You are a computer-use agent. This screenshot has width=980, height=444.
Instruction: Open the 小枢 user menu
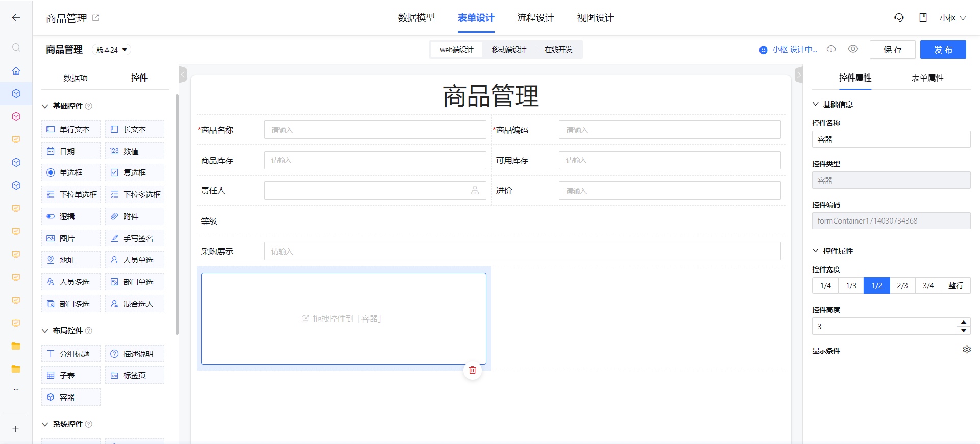[952, 18]
